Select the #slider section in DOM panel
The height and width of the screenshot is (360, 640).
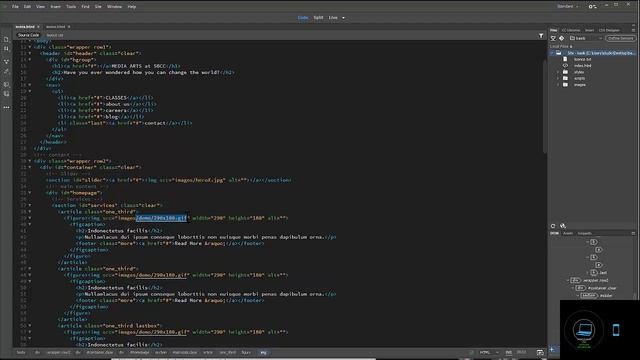[x=597, y=296]
